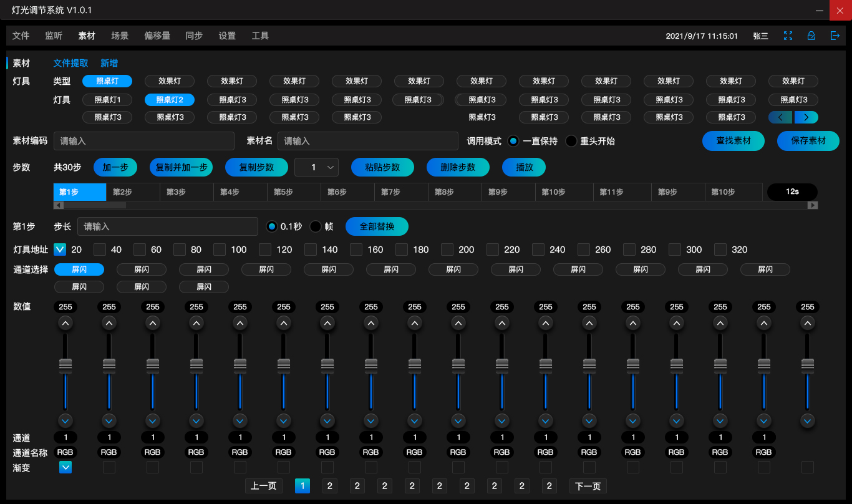
Task: Go to previous page with 上一页
Action: [x=263, y=486]
